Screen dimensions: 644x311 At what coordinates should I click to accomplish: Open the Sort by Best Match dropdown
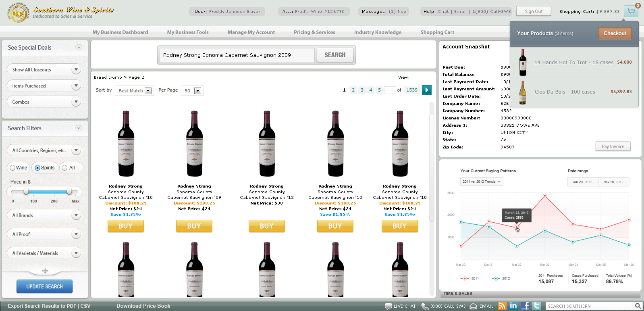[134, 90]
